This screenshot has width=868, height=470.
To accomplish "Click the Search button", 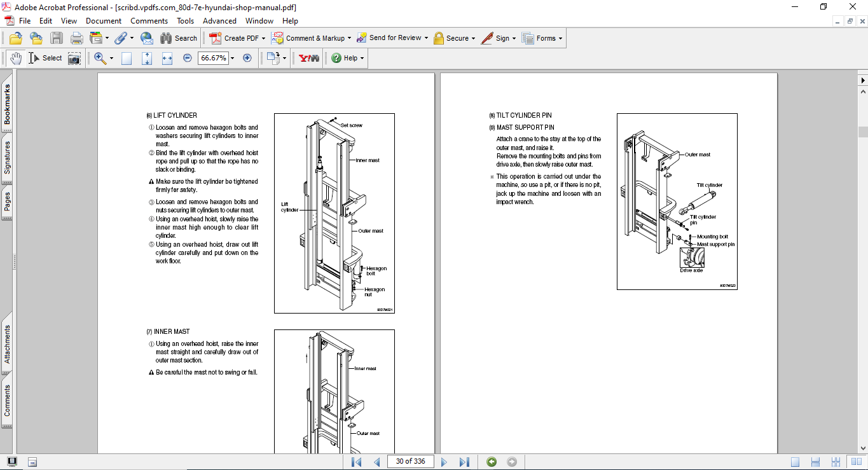I will [x=179, y=38].
